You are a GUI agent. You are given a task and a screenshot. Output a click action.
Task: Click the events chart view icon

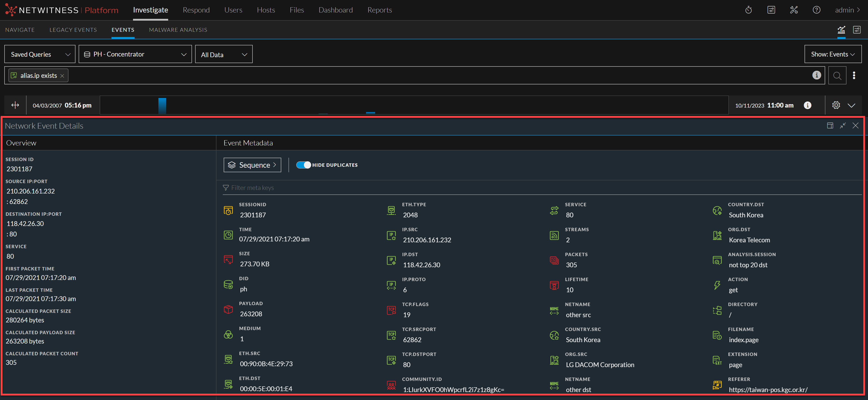(x=841, y=30)
